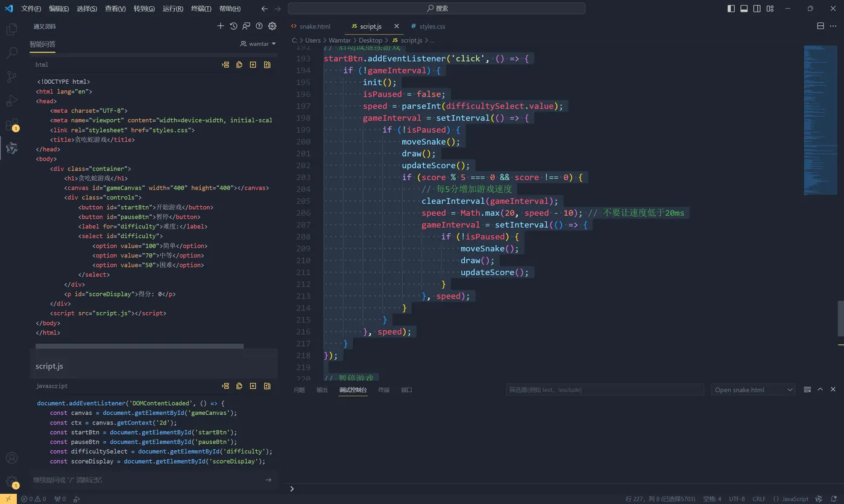
Task: Open the 'Open snake.html' debug dropdown
Action: point(753,389)
